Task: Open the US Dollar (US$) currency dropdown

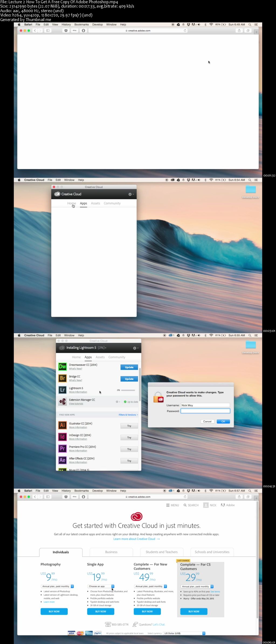Action: tap(184, 633)
